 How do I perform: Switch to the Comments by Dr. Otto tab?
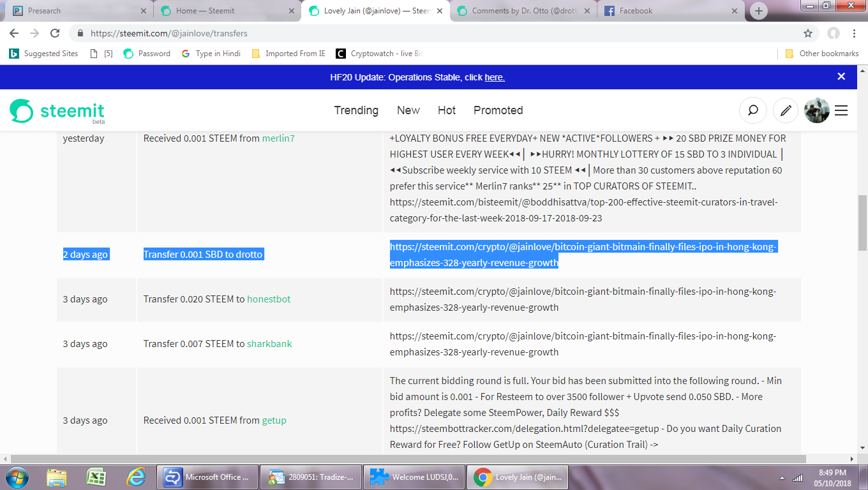click(x=525, y=11)
